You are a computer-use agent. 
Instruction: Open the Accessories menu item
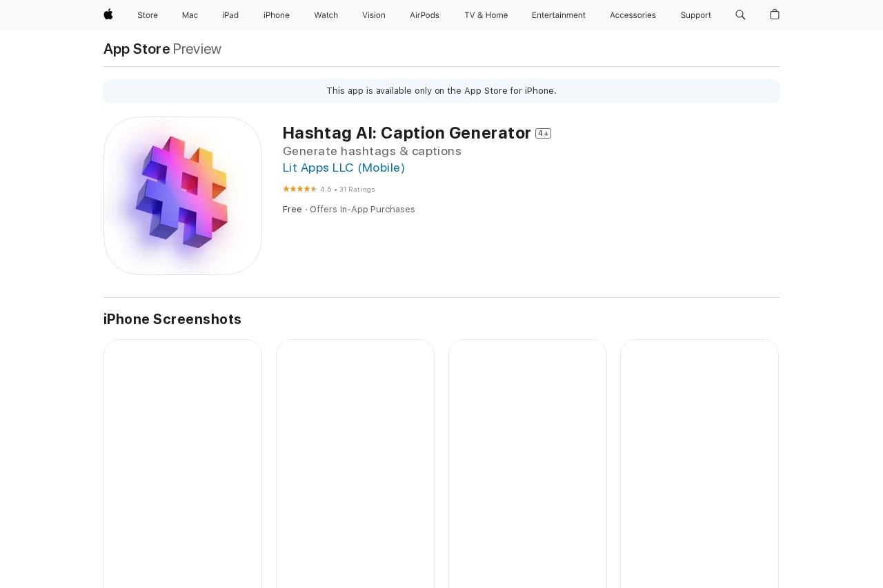click(x=633, y=15)
